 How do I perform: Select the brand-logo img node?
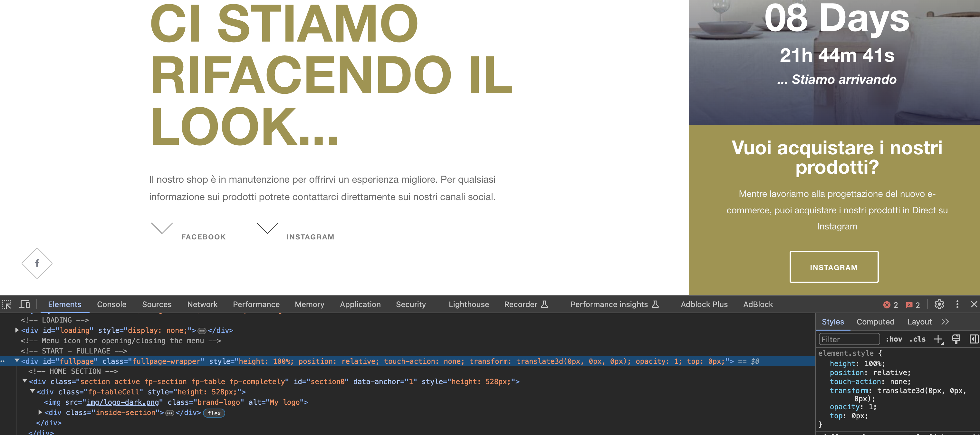click(176, 402)
